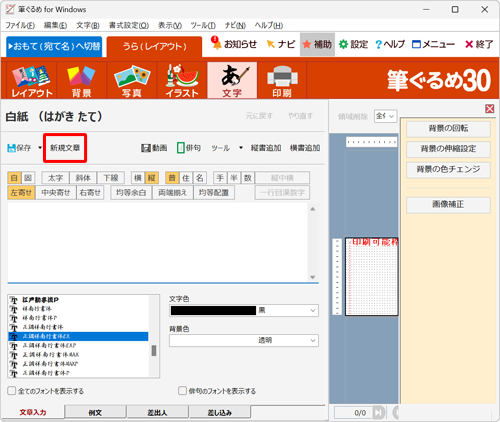500x422 pixels.
Task: Toggle the 固 fixed size mode button
Action: (x=28, y=178)
